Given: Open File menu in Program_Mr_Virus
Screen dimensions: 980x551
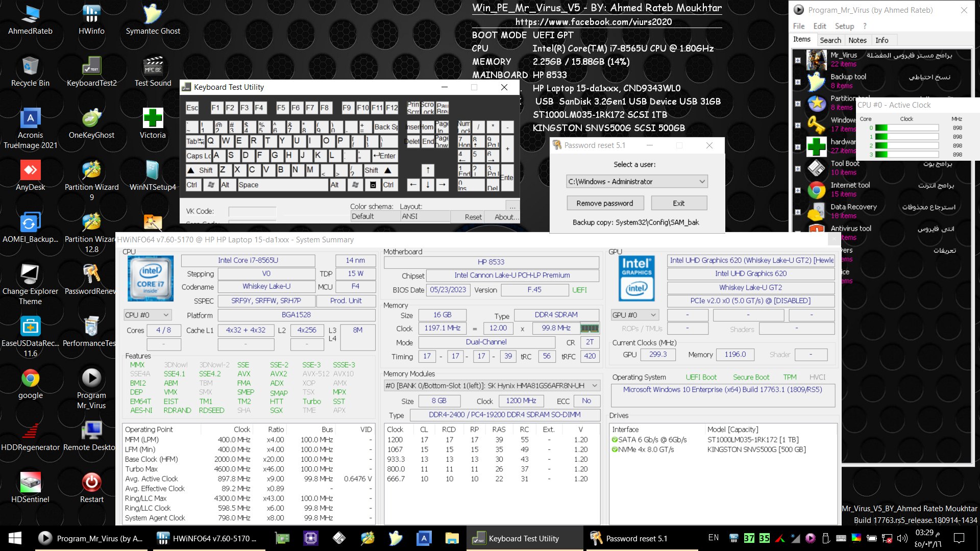Looking at the screenshot, I should [x=798, y=26].
